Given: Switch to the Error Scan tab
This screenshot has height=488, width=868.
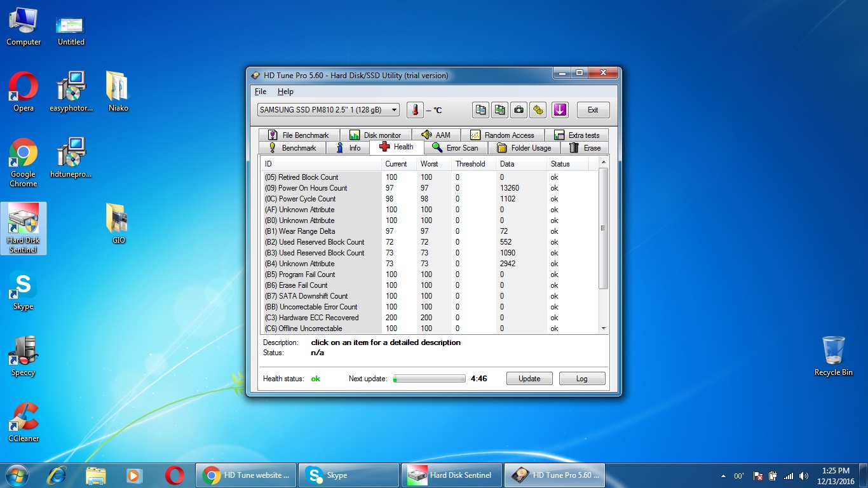Looking at the screenshot, I should tap(455, 148).
